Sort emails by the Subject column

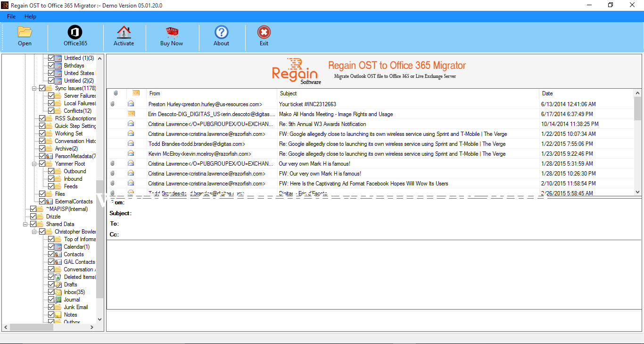pos(408,93)
